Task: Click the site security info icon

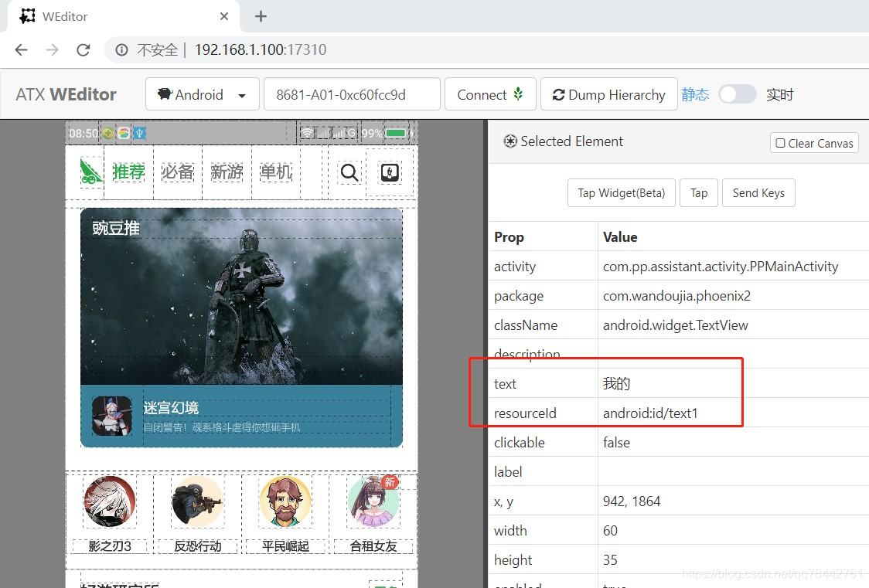Action: [x=121, y=49]
